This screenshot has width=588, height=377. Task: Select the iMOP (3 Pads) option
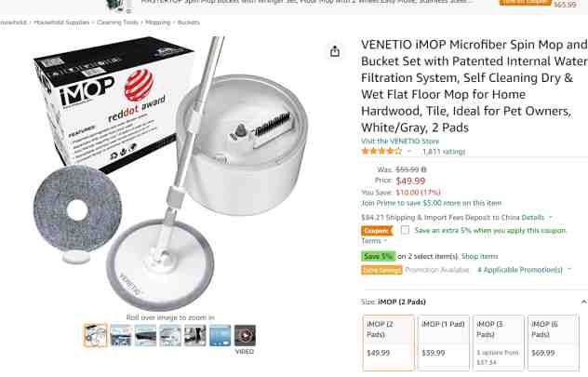(x=498, y=343)
